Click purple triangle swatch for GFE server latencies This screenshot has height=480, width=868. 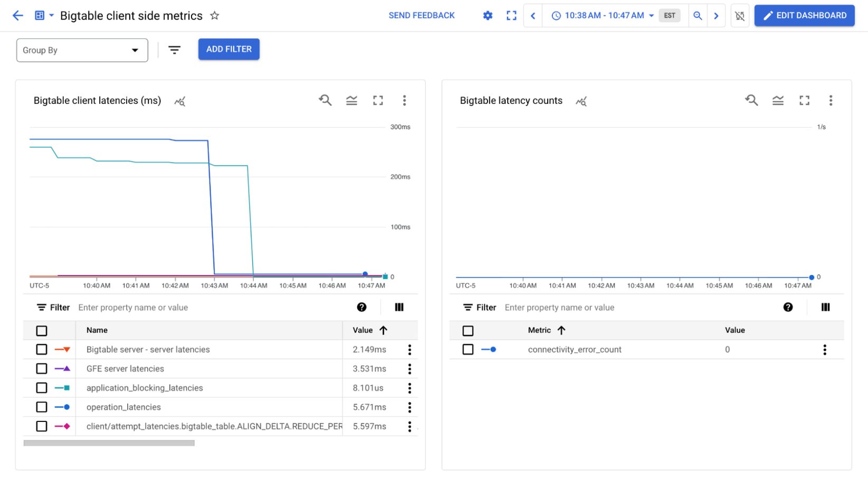pyautogui.click(x=62, y=369)
